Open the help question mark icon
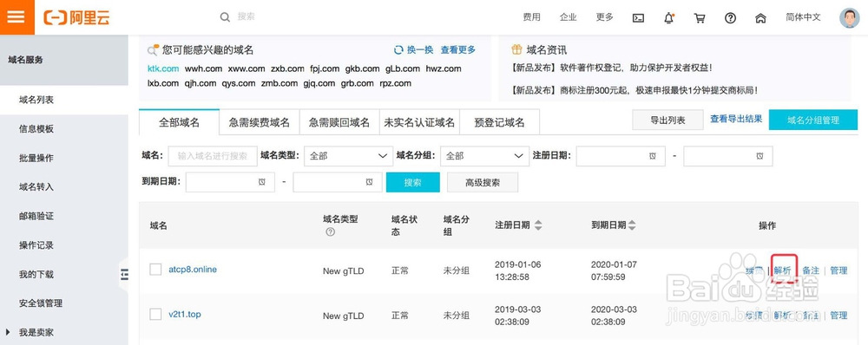 pos(730,17)
